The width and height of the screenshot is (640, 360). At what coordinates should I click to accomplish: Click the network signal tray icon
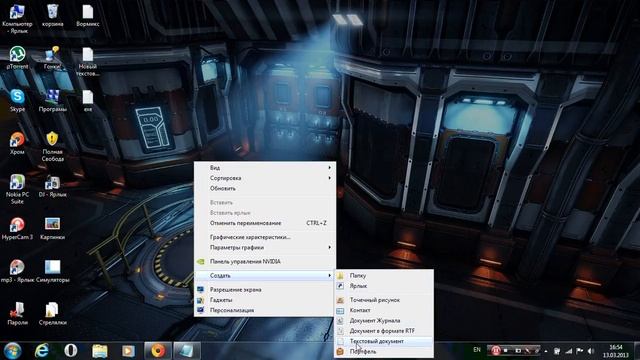(569, 351)
